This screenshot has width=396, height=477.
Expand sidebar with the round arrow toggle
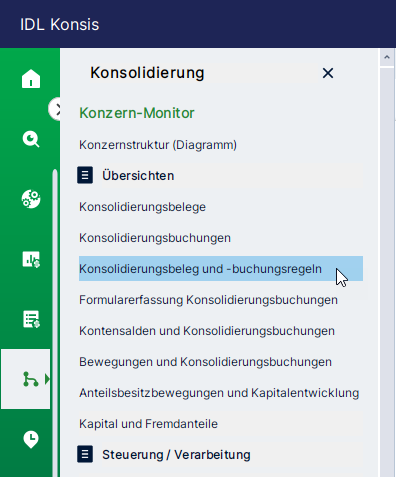click(55, 109)
